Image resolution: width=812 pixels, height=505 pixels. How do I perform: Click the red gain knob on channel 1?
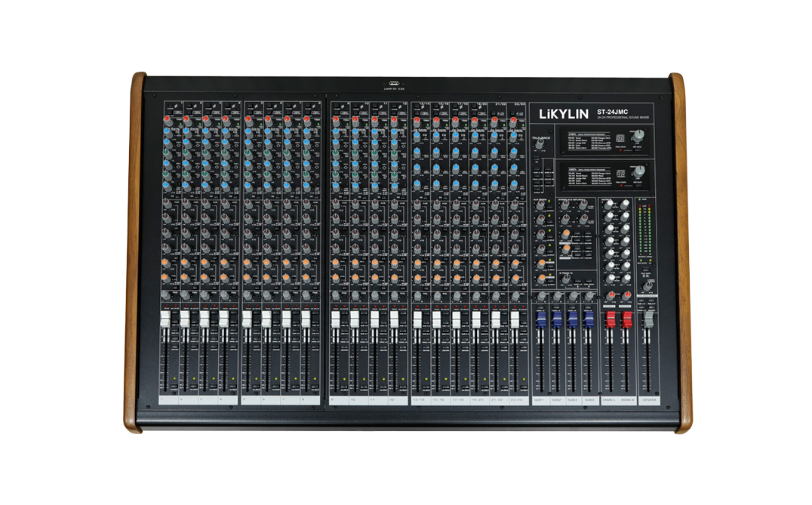coord(165,119)
